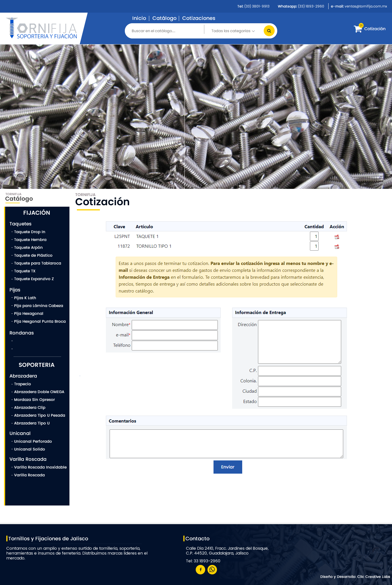Click the yellow search magnifier button

point(269,31)
